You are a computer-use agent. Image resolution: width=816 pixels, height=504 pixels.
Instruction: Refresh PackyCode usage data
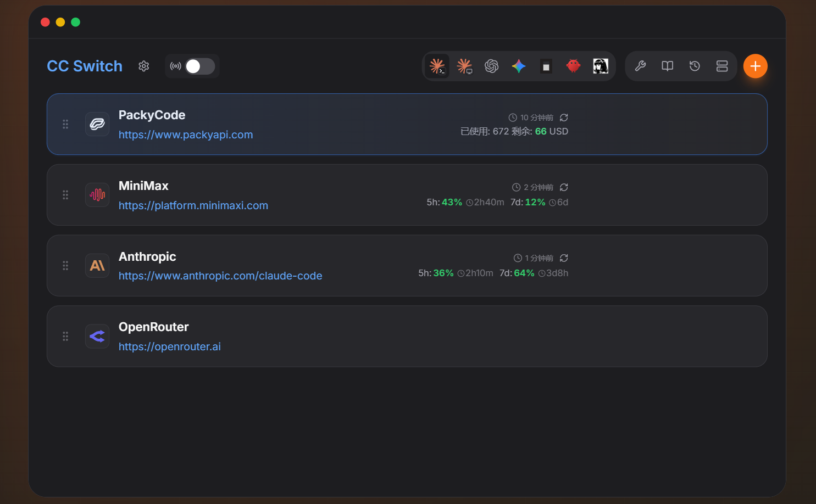pos(564,117)
